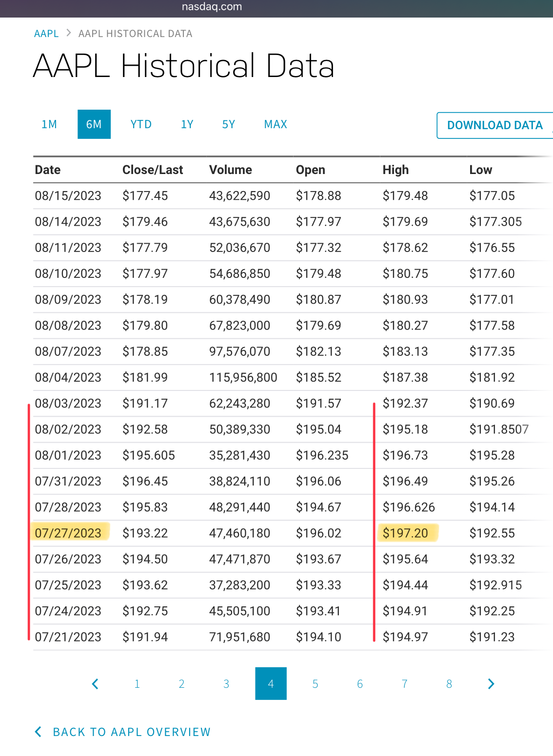Click the high value $196.626
Viewport: 553px width, 756px height.
click(409, 507)
